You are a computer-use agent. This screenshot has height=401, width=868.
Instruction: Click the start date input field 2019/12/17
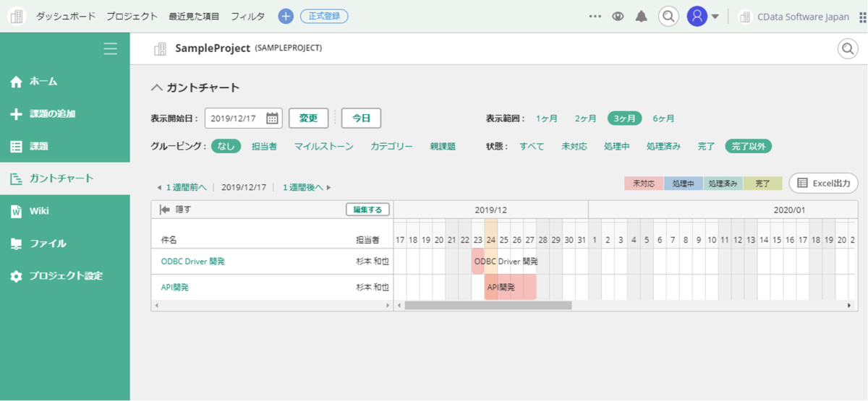(x=243, y=118)
